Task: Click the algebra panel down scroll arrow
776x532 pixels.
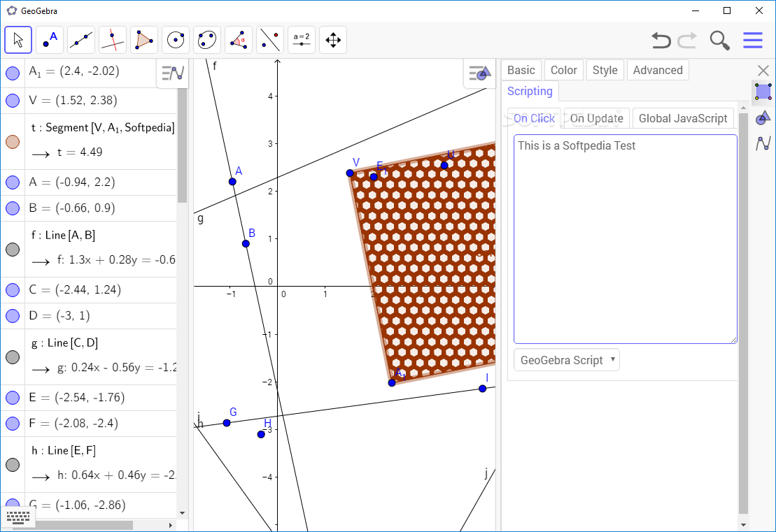Action: (182, 513)
